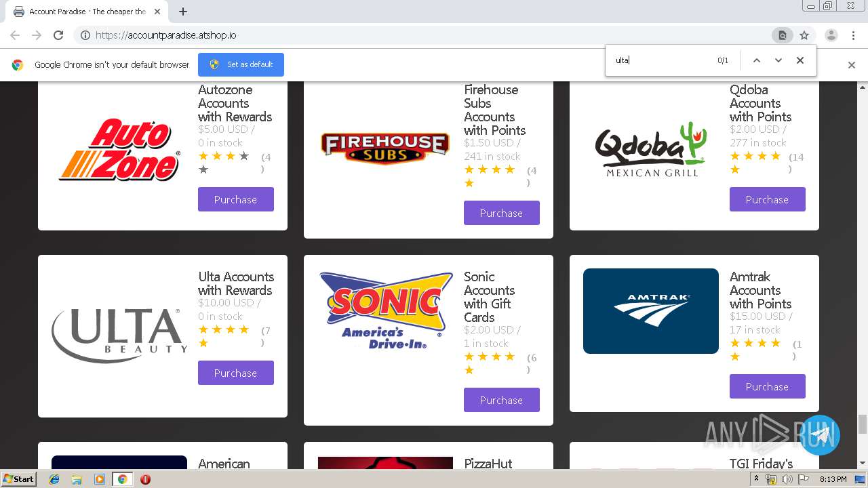Click the Sonic Drive-In logo image

pos(385,310)
